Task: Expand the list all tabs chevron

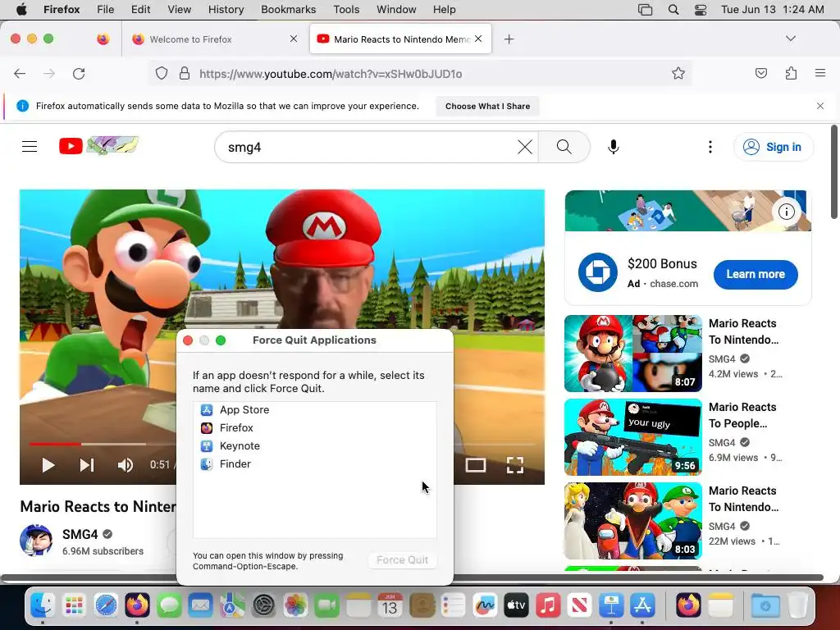Action: click(x=790, y=39)
